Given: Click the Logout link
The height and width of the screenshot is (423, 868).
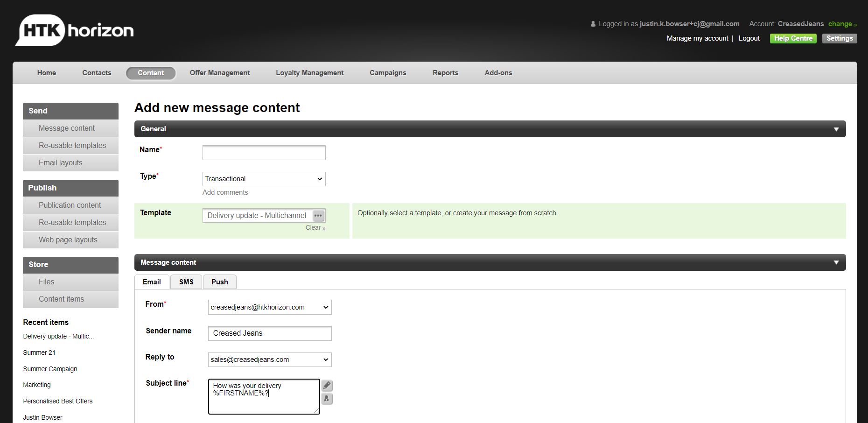Looking at the screenshot, I should (749, 38).
